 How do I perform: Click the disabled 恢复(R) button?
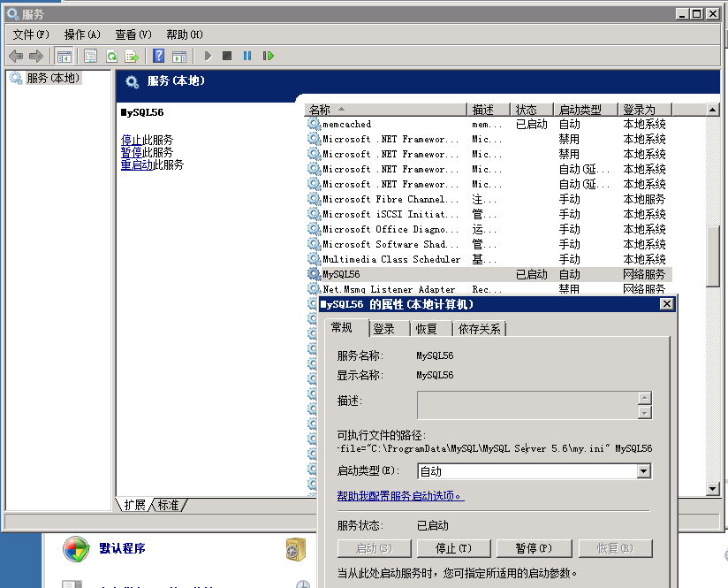pyautogui.click(x=615, y=548)
